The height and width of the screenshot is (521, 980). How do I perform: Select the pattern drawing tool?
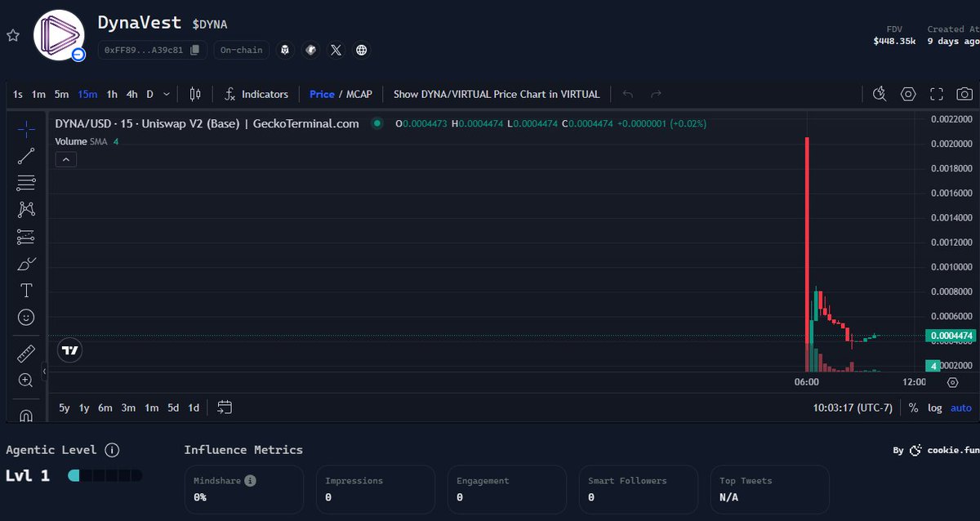(x=26, y=210)
